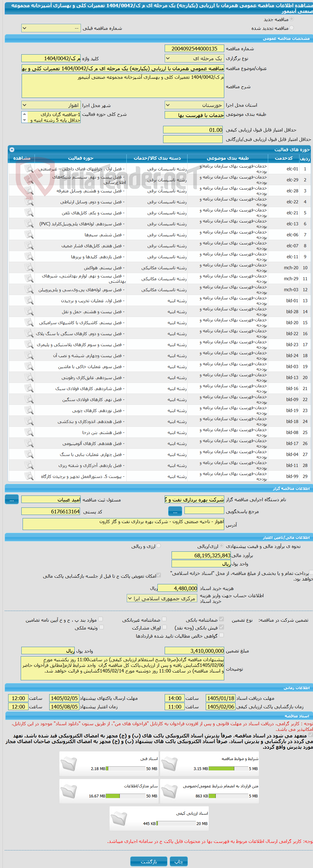Step up the شرح کلی حوزه فعالیت list arrow
This screenshot has width=313, height=868.
tap(24, 114)
